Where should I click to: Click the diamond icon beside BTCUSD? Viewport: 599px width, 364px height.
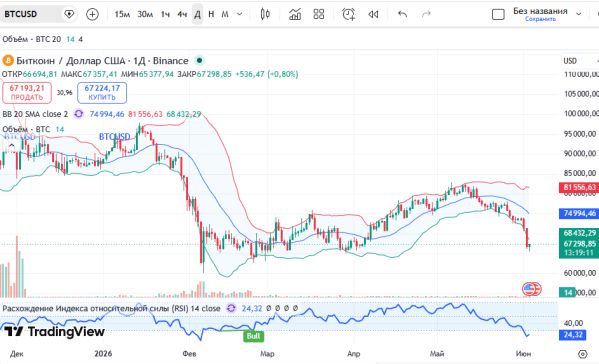[x=69, y=14]
